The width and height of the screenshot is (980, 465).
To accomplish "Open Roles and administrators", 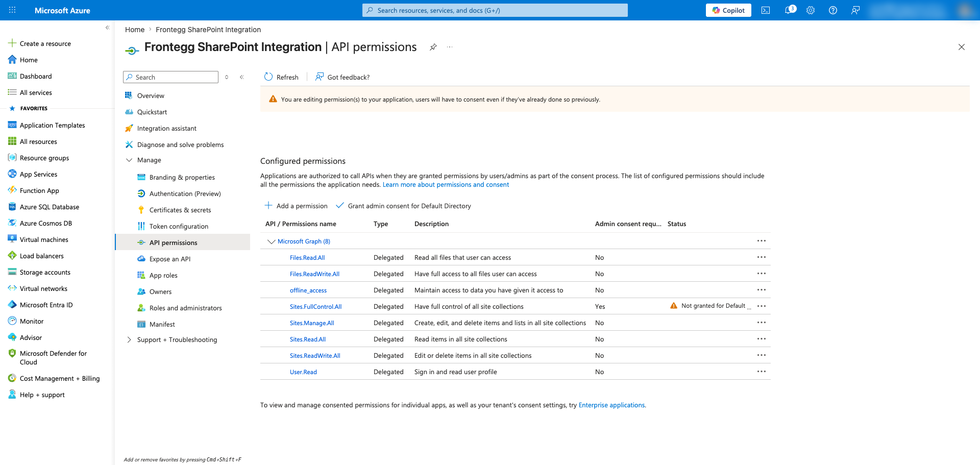I will (x=185, y=308).
